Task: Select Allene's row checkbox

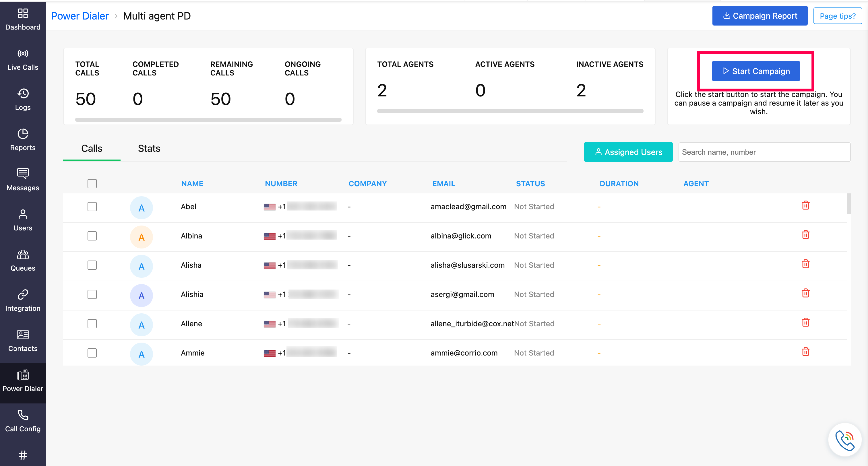Action: [92, 324]
